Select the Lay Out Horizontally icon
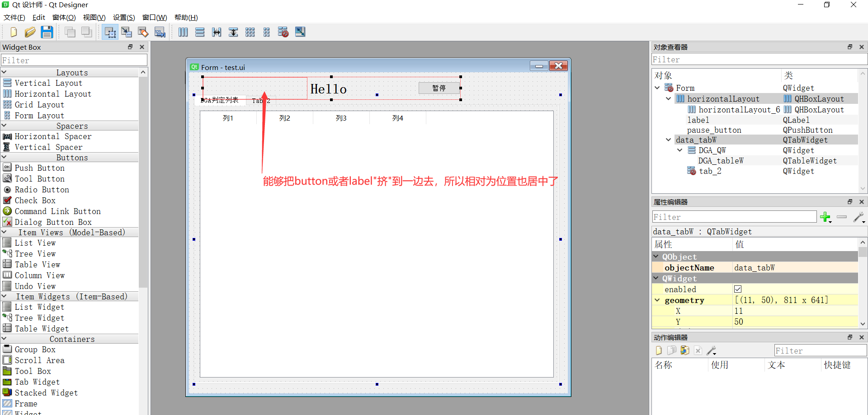The image size is (868, 415). point(183,32)
